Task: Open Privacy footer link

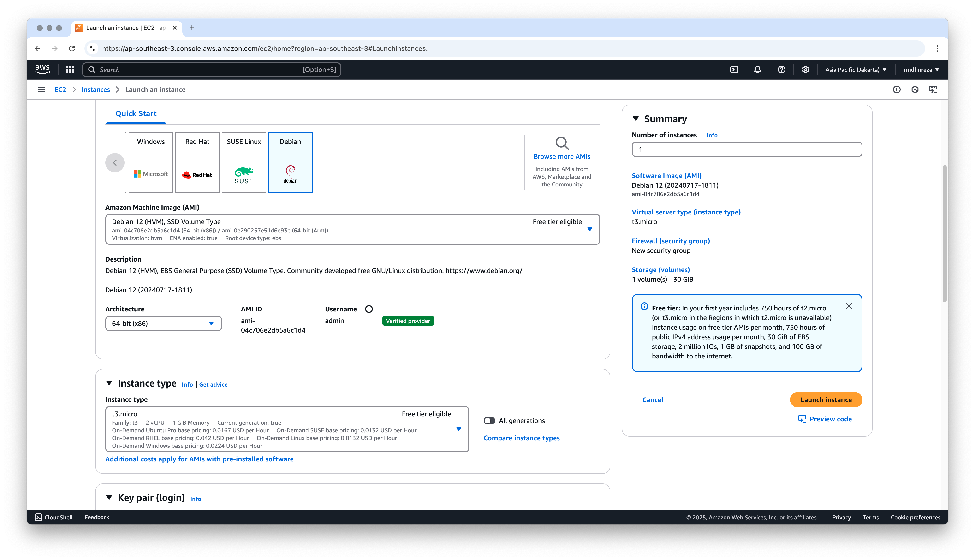Action: point(841,518)
